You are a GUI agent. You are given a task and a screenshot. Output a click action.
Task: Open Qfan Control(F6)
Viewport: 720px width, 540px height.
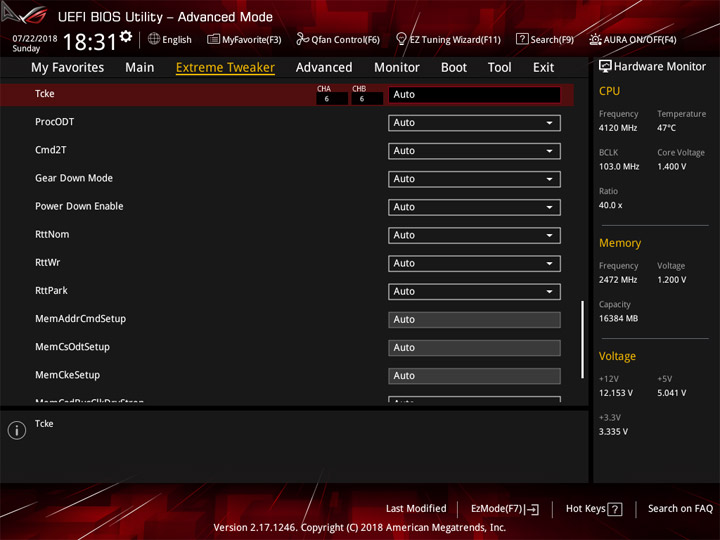point(338,39)
